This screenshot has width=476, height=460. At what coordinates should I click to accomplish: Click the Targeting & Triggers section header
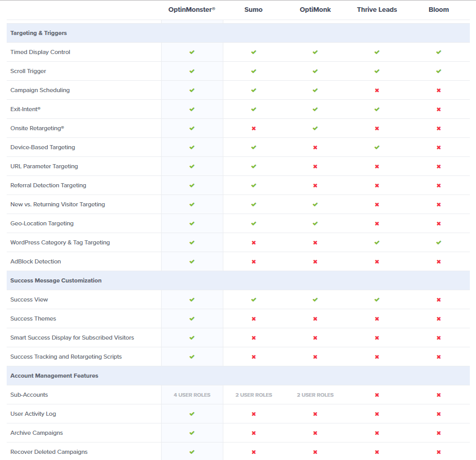pos(39,33)
